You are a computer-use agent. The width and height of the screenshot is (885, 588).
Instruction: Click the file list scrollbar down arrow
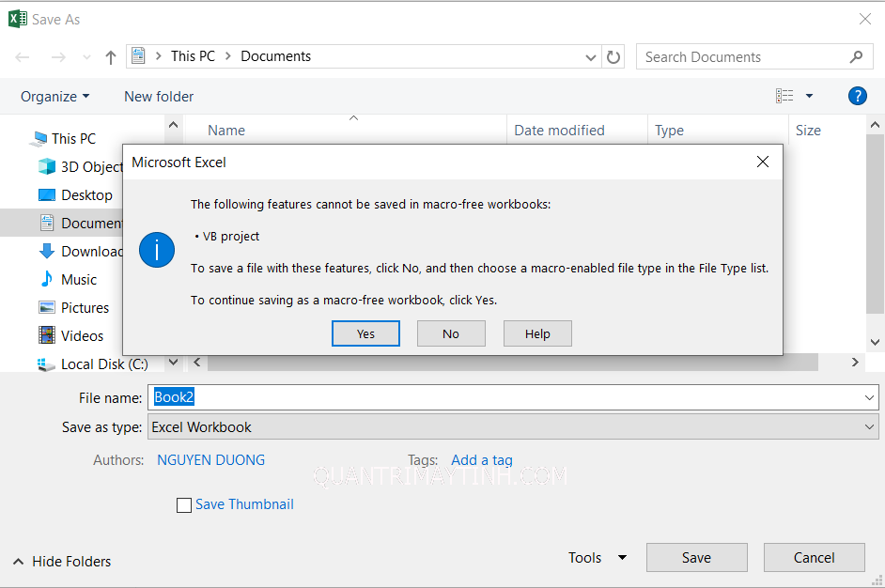click(x=875, y=342)
